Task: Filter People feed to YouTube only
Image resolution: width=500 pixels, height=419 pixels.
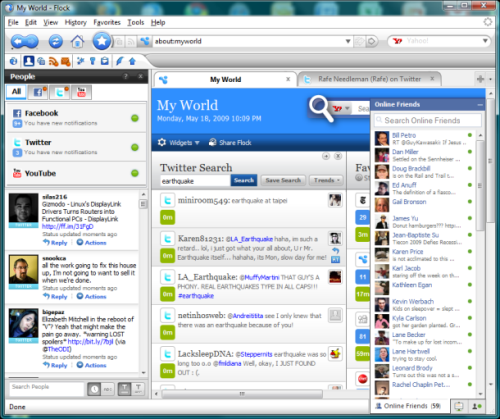Action: [81, 92]
